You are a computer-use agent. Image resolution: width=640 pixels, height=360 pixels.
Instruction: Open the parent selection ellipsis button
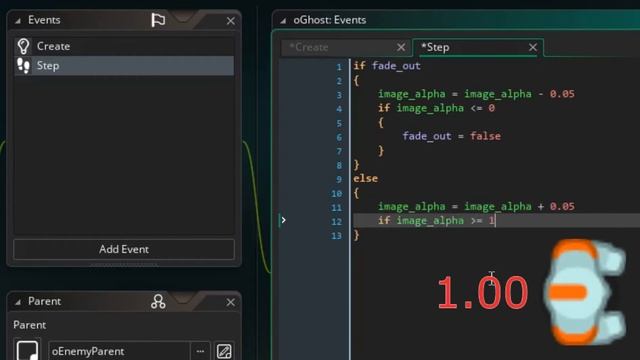tap(200, 351)
